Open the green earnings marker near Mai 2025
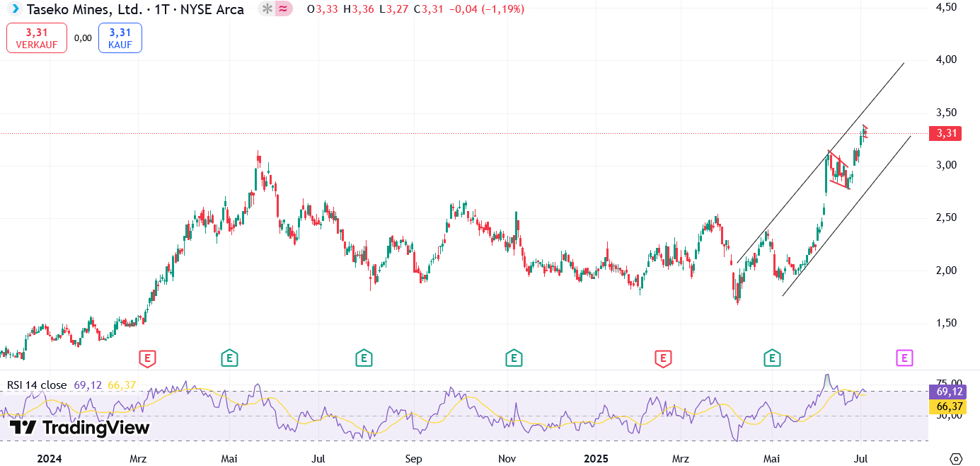 click(772, 358)
